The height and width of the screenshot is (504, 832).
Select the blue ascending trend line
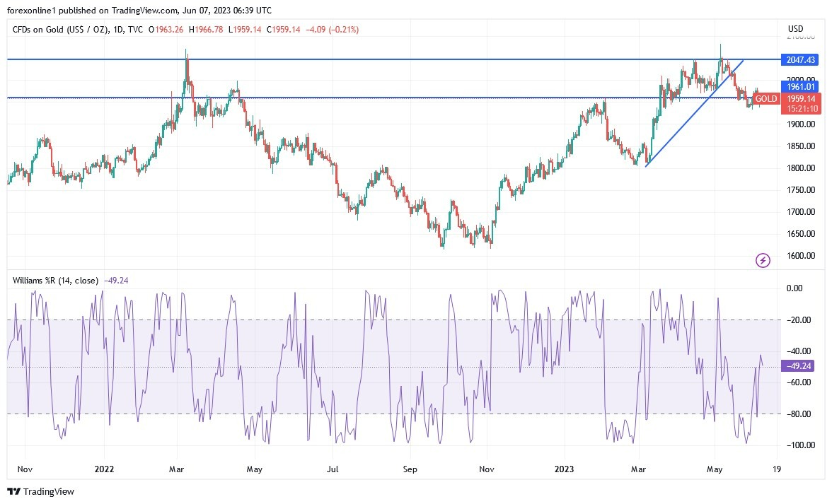click(x=694, y=113)
